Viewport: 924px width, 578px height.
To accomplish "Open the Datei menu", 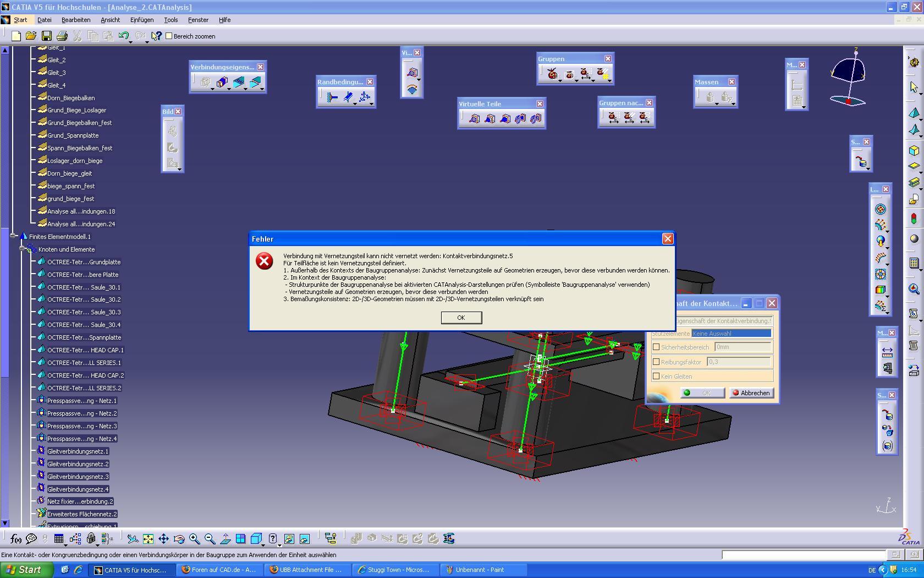I will [44, 20].
